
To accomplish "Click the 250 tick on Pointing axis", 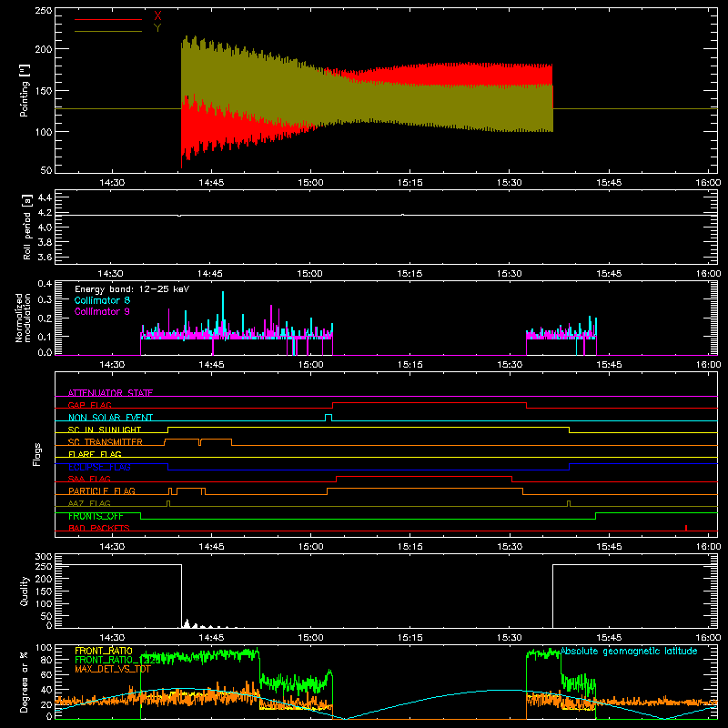I will point(43,10).
